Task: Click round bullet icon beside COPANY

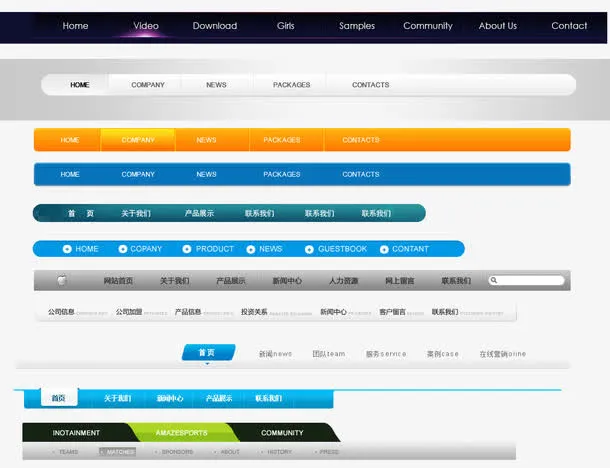Action: 123,249
